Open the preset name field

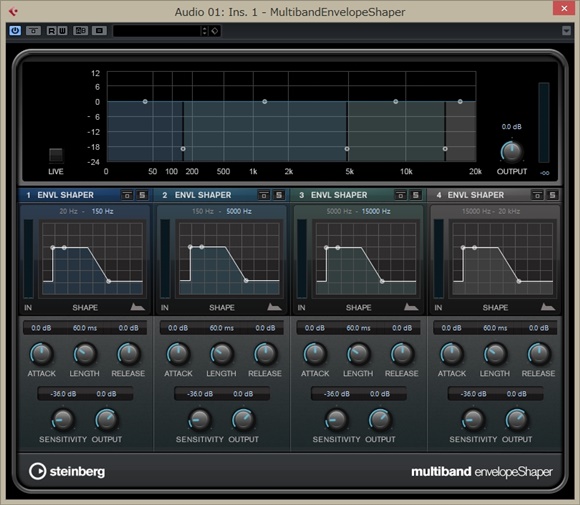(156, 31)
